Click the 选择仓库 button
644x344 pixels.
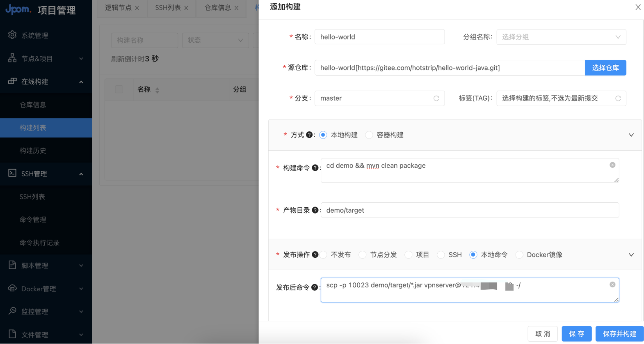[605, 68]
